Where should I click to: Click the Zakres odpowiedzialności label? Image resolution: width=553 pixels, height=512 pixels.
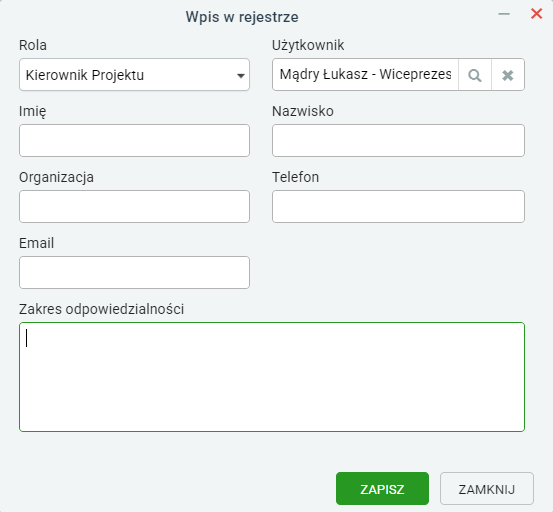point(102,309)
